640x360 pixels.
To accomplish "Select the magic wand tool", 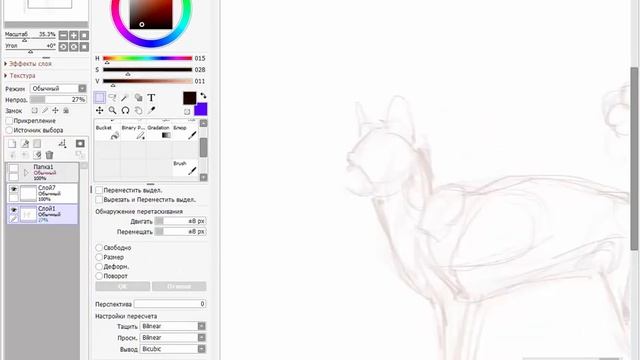I will (x=125, y=98).
